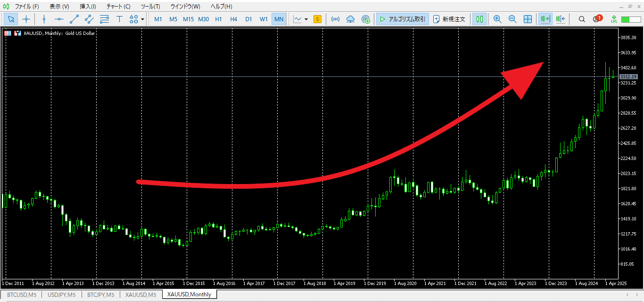Open the tile windows grid icon
Viewport: 644px width, 302px height.
coord(528,19)
